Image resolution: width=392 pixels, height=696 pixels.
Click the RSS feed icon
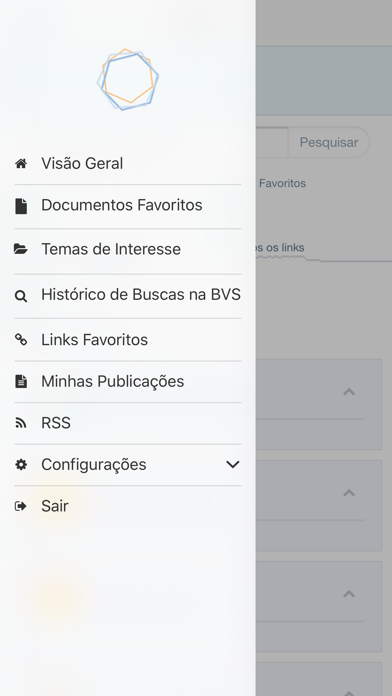(x=21, y=423)
